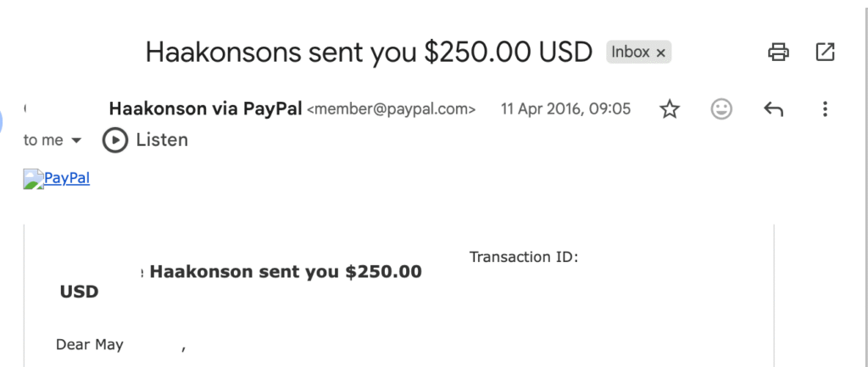Screen dimensions: 868x367
Task: Click the 11 Apr 2016 timestamp
Action: pyautogui.click(x=565, y=109)
